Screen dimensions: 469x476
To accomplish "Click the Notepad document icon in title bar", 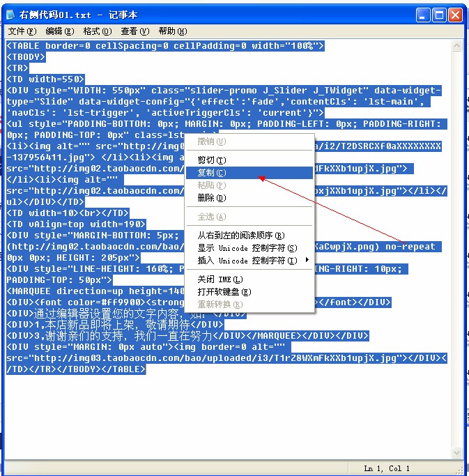I will click(x=10, y=15).
